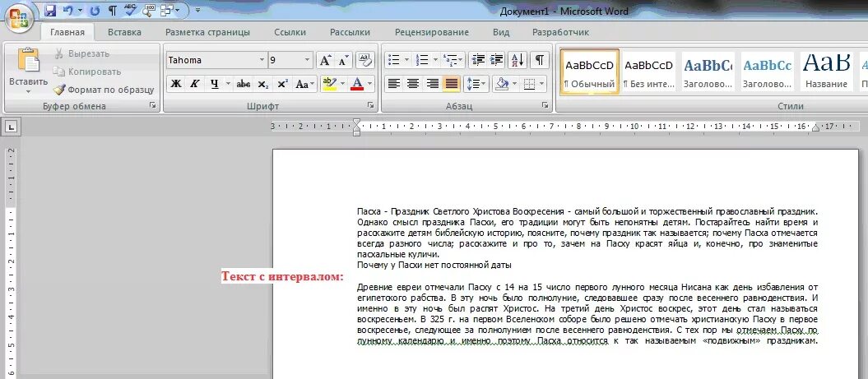Image resolution: width=868 pixels, height=379 pixels.
Task: Toggle italic (К) formatting
Action: [x=194, y=84]
